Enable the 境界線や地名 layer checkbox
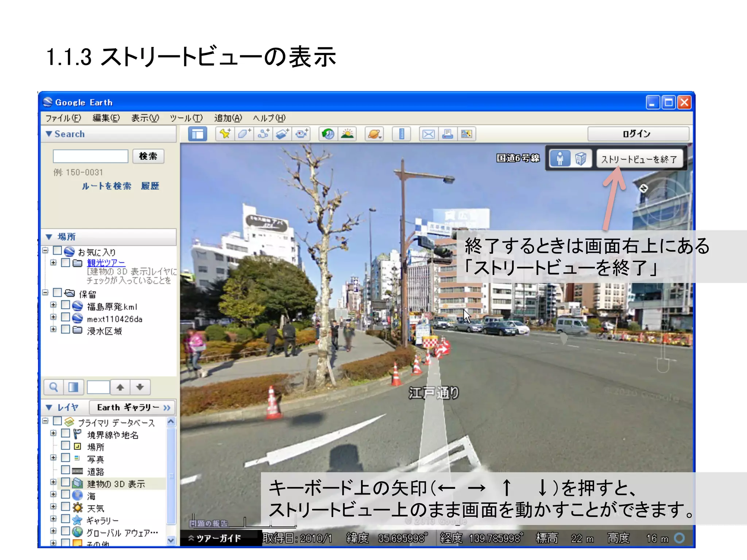 tap(66, 433)
